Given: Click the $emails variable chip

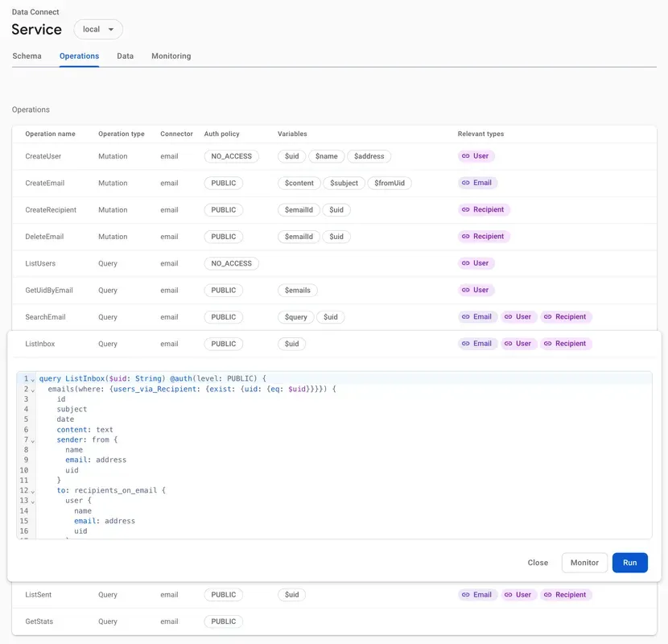Looking at the screenshot, I should click(297, 291).
